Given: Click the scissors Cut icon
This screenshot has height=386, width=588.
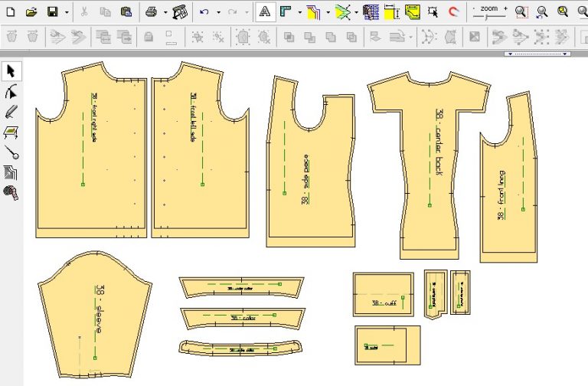Looking at the screenshot, I should pos(84,12).
